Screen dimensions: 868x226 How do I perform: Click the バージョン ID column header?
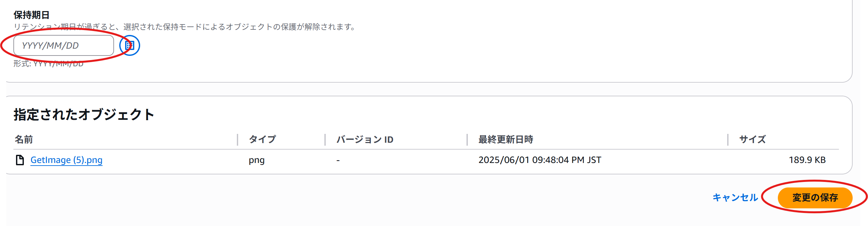pyautogui.click(x=365, y=139)
